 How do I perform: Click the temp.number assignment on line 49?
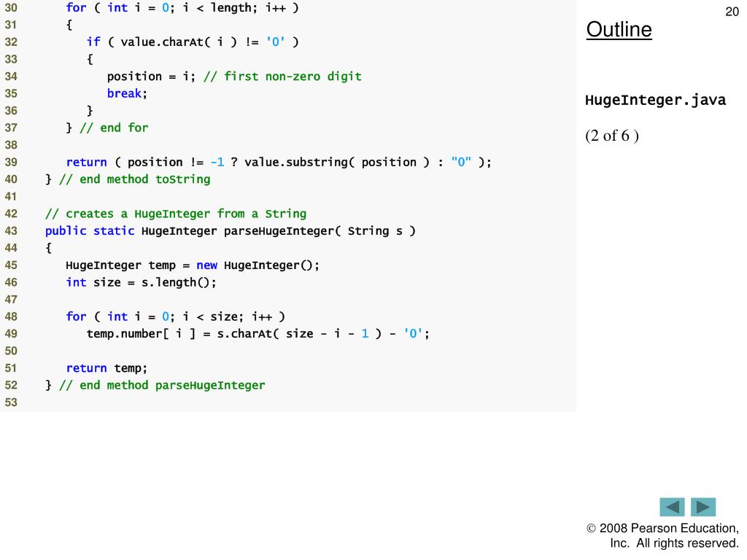(x=258, y=334)
